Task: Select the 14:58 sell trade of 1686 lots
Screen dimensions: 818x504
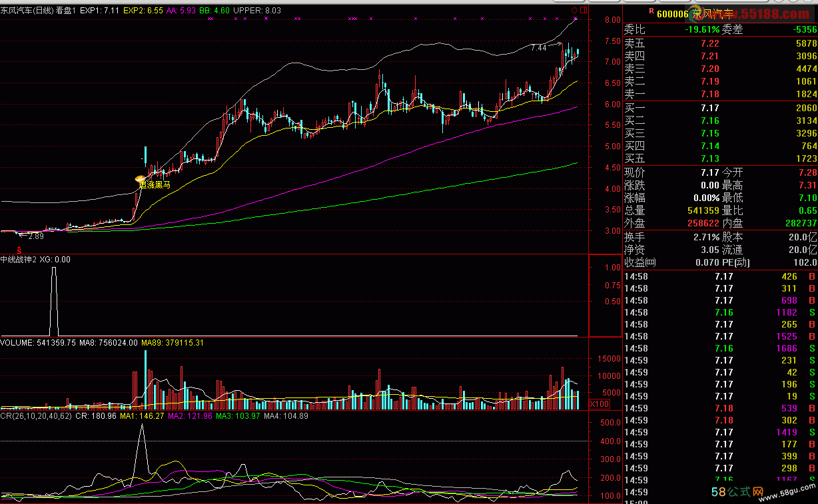Action: click(720, 348)
